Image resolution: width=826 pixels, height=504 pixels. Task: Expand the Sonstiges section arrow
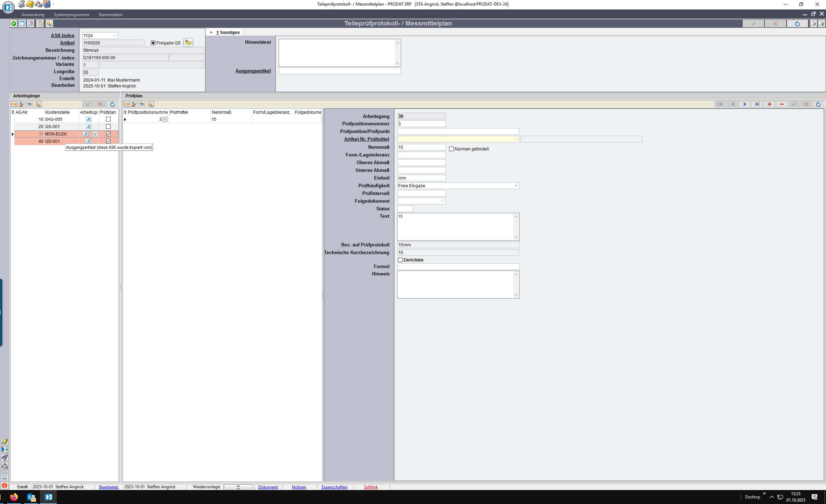[211, 33]
